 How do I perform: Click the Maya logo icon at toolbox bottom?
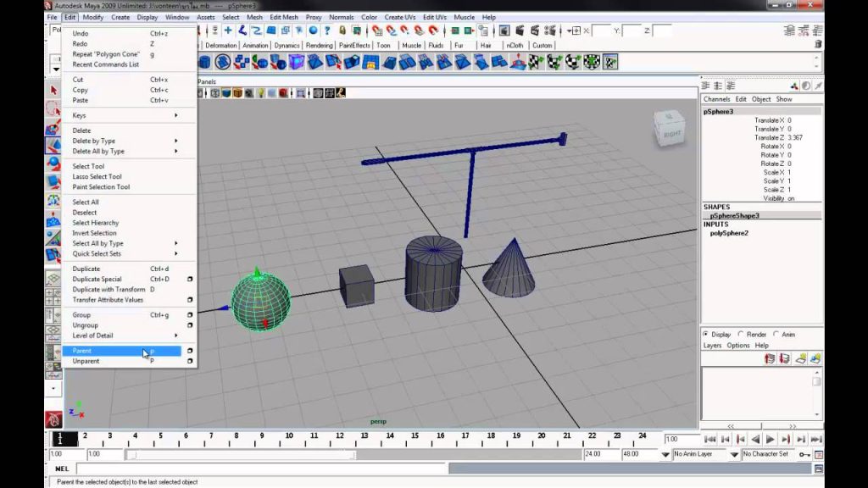point(53,419)
